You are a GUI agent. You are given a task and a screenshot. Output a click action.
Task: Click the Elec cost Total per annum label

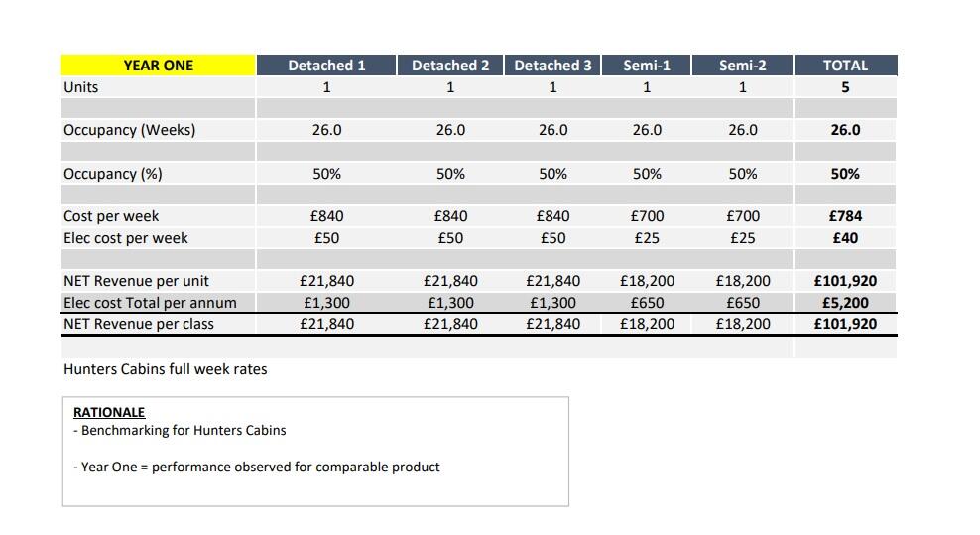[x=150, y=303]
